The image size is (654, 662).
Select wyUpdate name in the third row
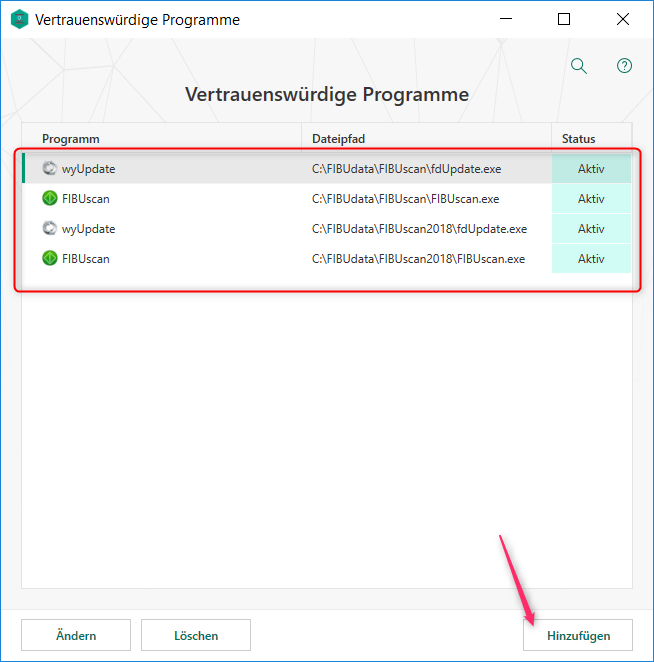coord(88,229)
